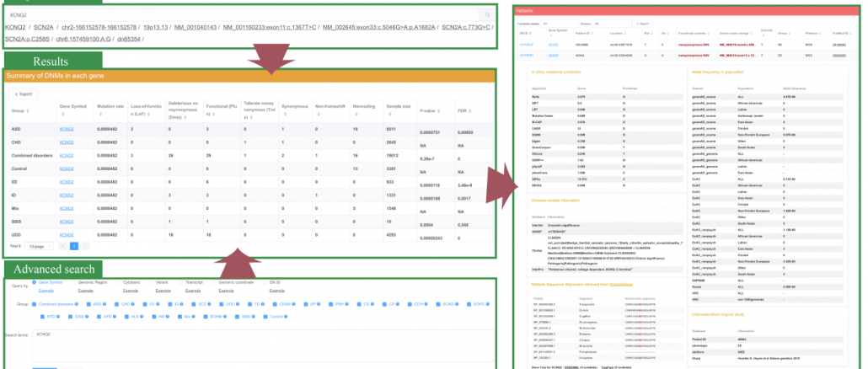Image resolution: width=868 pixels, height=369 pixels.
Task: Click the HomoloGene link in sequence alignment
Action: [x=620, y=284]
